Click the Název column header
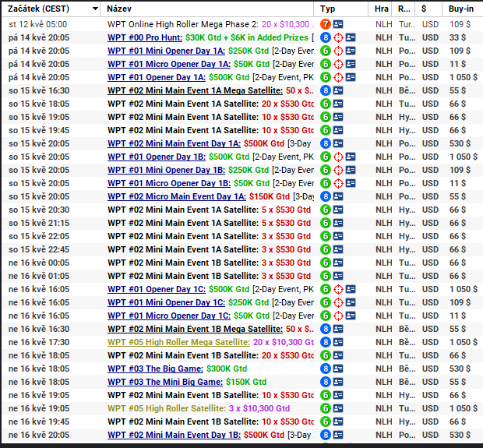This screenshot has height=448, width=483. coord(207,9)
